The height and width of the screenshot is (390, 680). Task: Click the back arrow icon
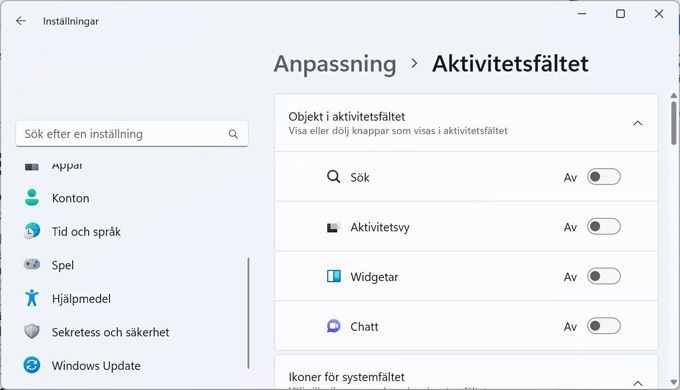click(x=21, y=21)
